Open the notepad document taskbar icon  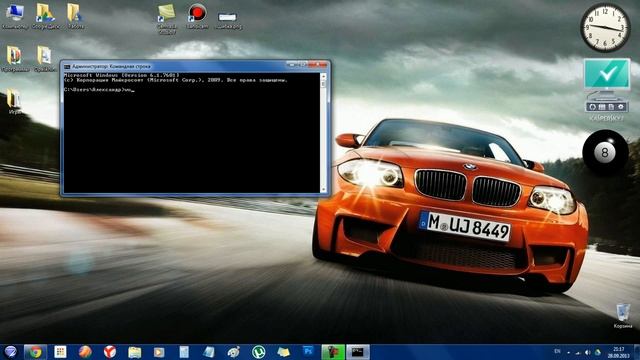tap(184, 352)
